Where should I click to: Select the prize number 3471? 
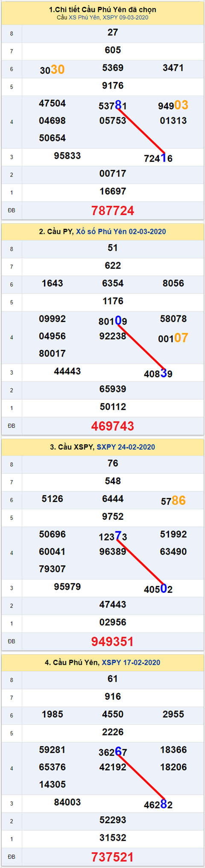click(173, 68)
